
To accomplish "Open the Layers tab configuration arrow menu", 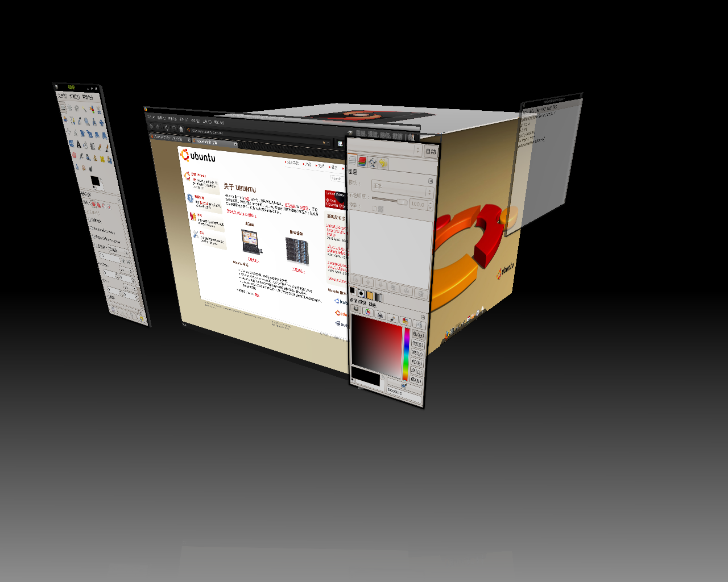I will click(x=431, y=181).
